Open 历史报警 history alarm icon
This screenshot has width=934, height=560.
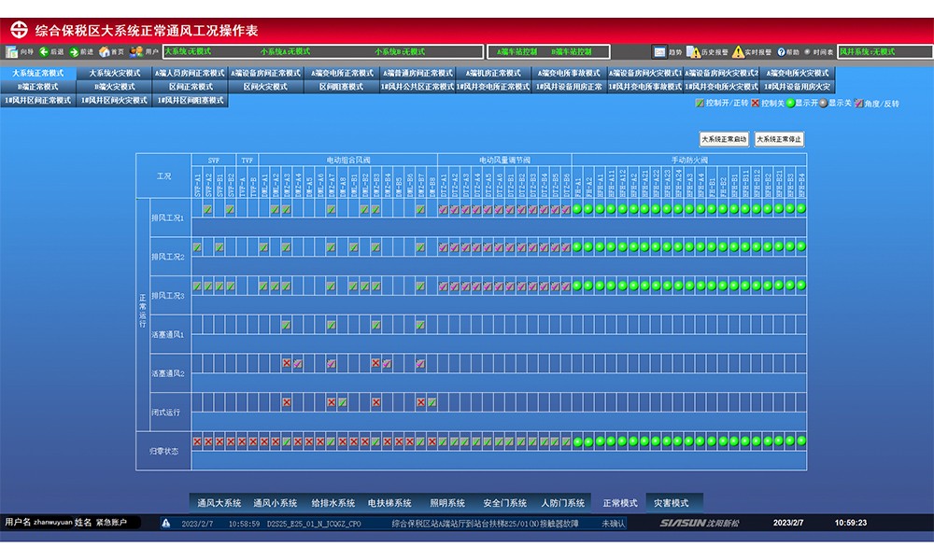coord(693,52)
